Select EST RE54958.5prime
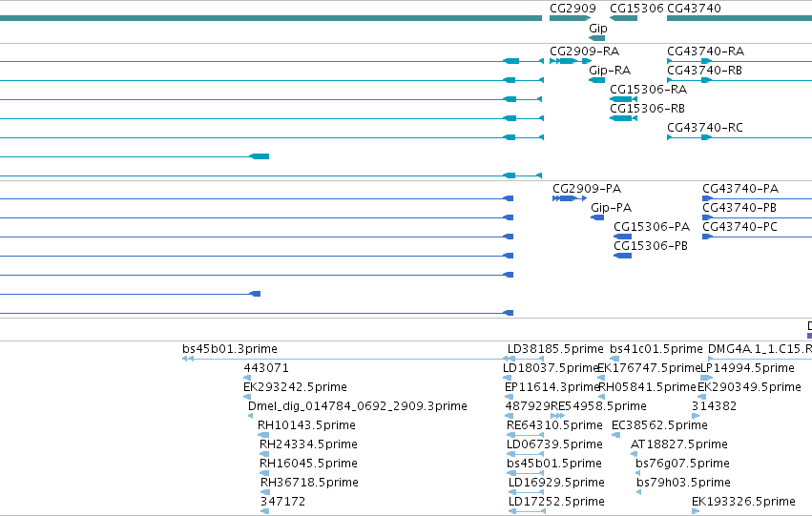The height and width of the screenshot is (516, 812). 598,407
